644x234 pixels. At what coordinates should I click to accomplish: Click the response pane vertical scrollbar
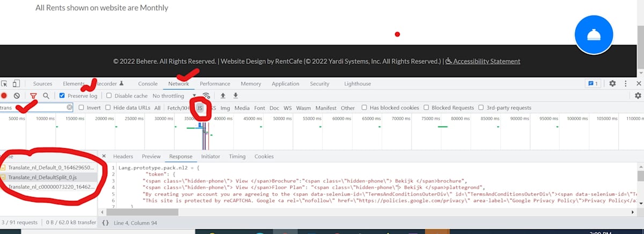(x=640, y=177)
